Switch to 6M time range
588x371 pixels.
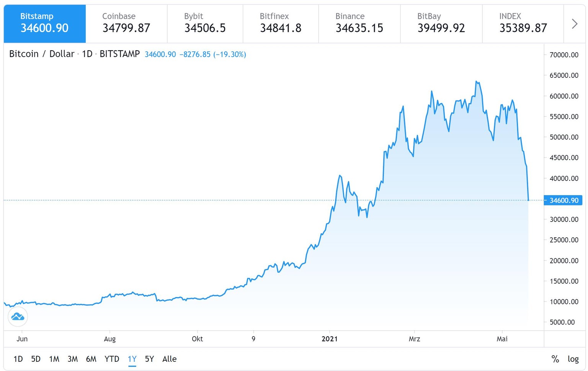tap(91, 359)
